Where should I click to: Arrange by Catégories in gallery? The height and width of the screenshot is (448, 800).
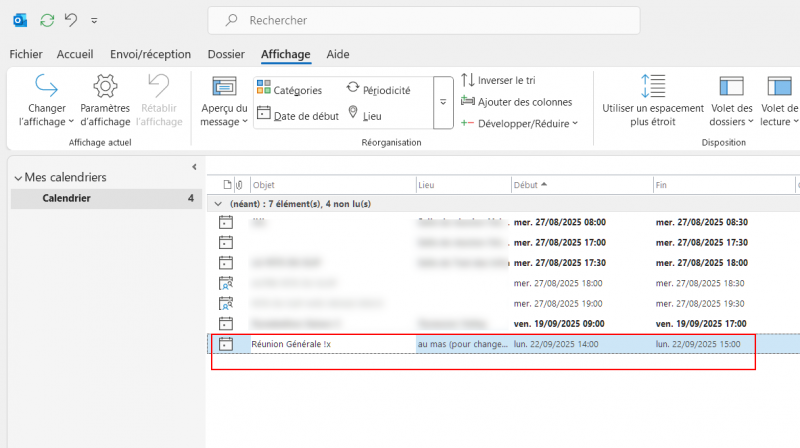292,89
